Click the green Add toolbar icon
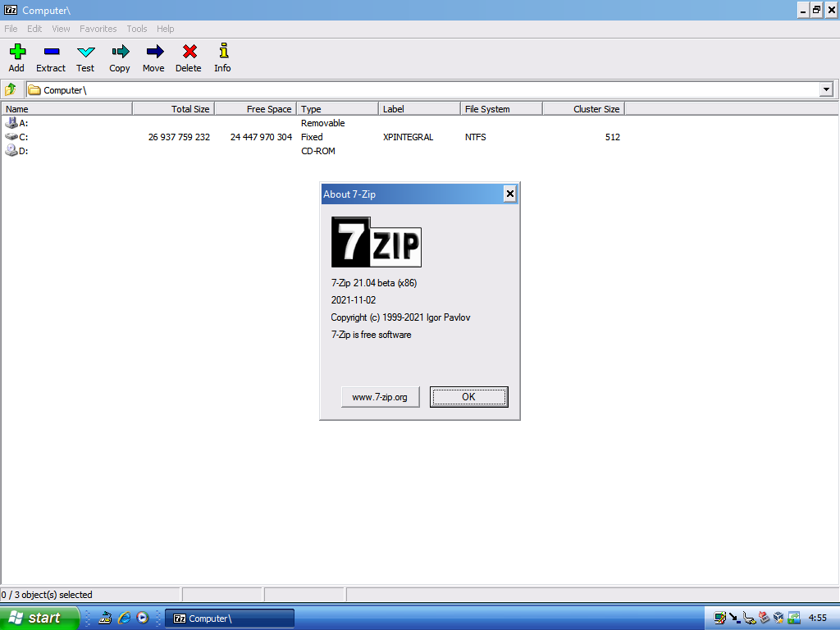This screenshot has width=840, height=630. click(x=17, y=52)
